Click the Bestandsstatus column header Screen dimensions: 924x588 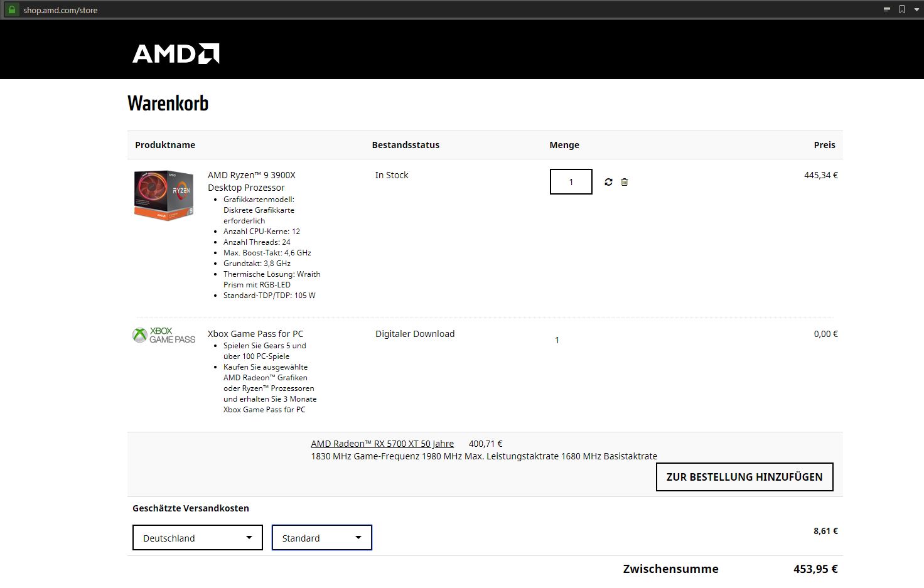point(406,145)
